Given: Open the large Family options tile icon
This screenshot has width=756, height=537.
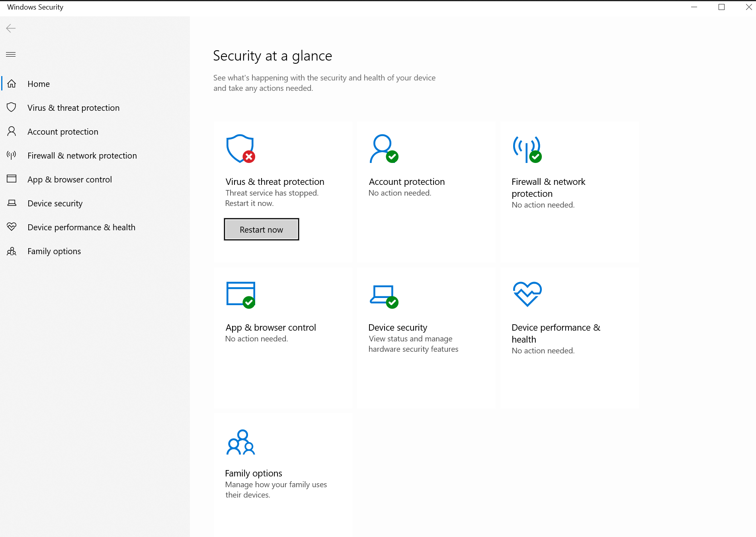Looking at the screenshot, I should [240, 442].
